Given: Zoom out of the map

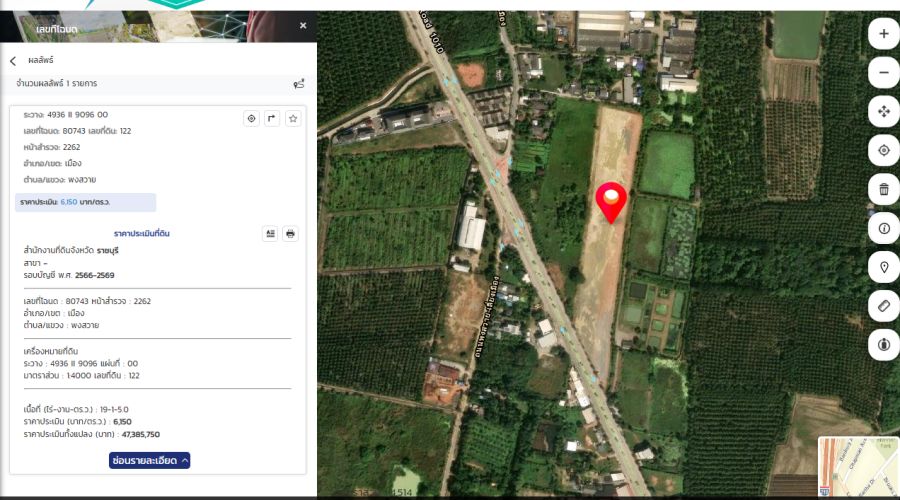Looking at the screenshot, I should (x=883, y=73).
